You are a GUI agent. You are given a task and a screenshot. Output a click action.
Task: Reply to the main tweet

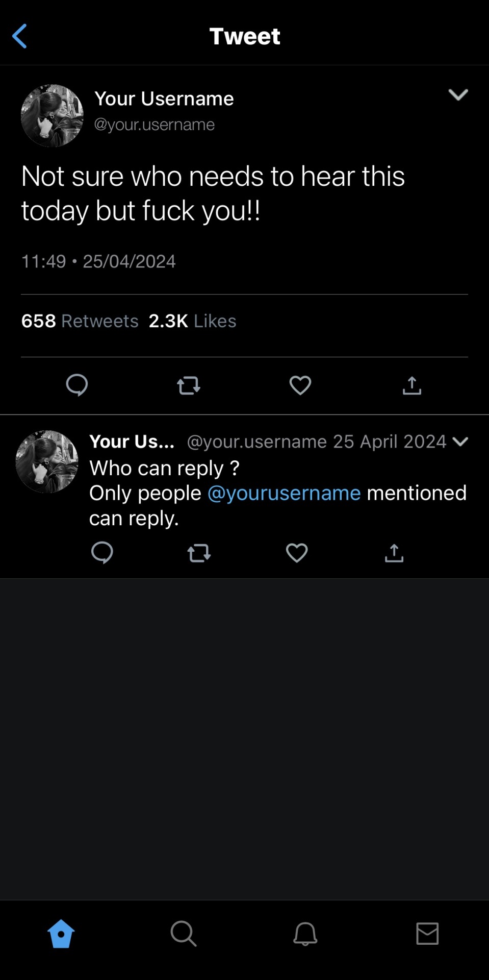click(77, 385)
